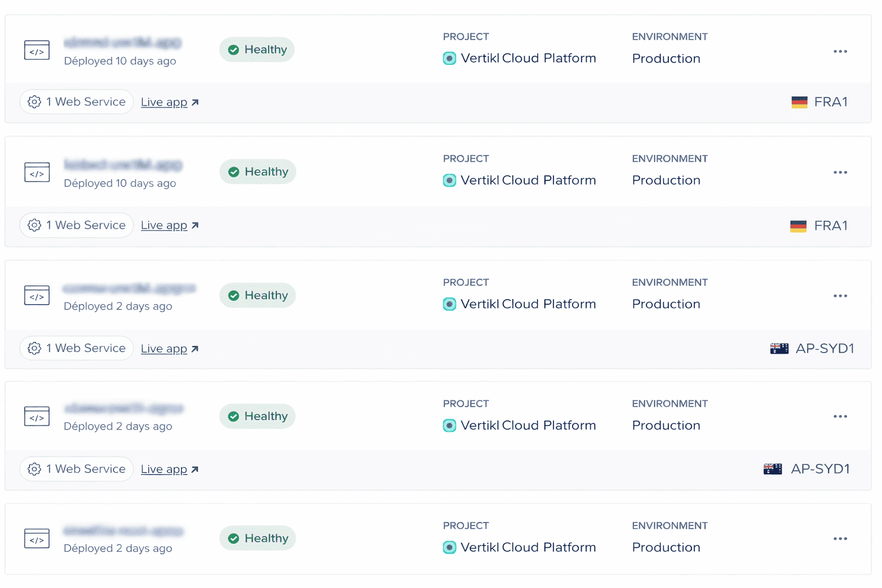
Task: Open the three-dot menu on the topmost app card
Action: click(x=840, y=52)
